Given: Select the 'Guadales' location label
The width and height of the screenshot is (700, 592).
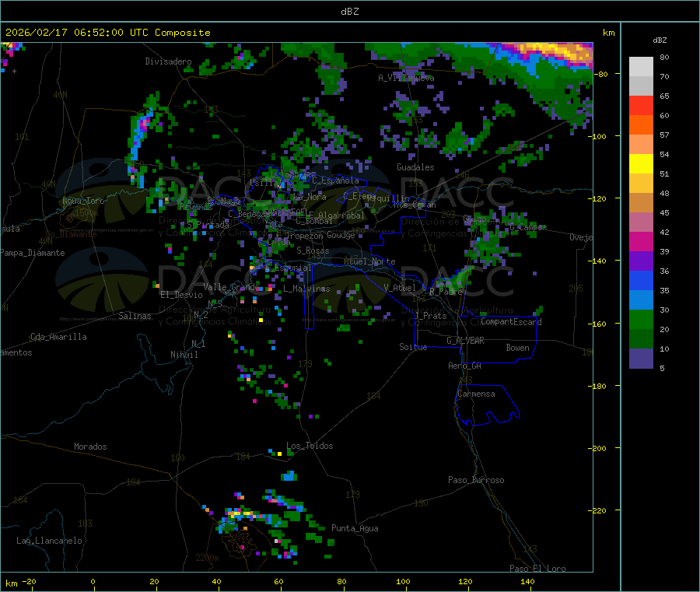Looking at the screenshot, I should [415, 167].
